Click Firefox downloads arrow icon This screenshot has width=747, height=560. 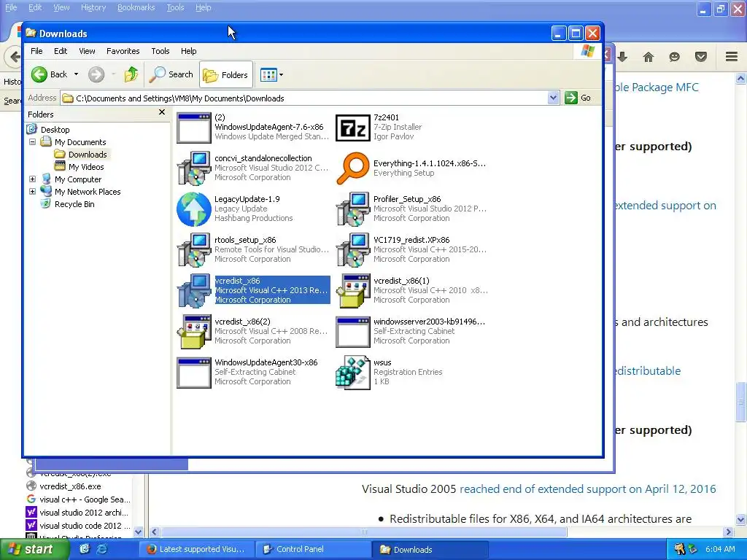point(622,57)
